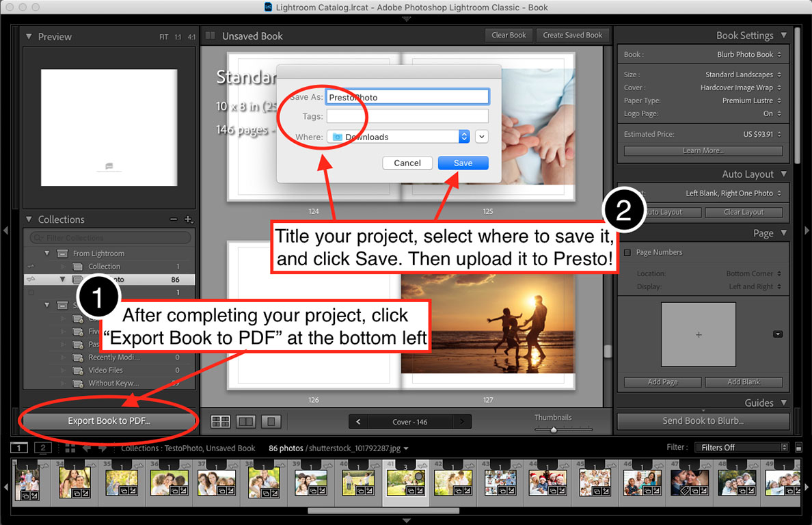Click the filmstrip grid view icon
Image resolution: width=812 pixels, height=525 pixels.
70,448
